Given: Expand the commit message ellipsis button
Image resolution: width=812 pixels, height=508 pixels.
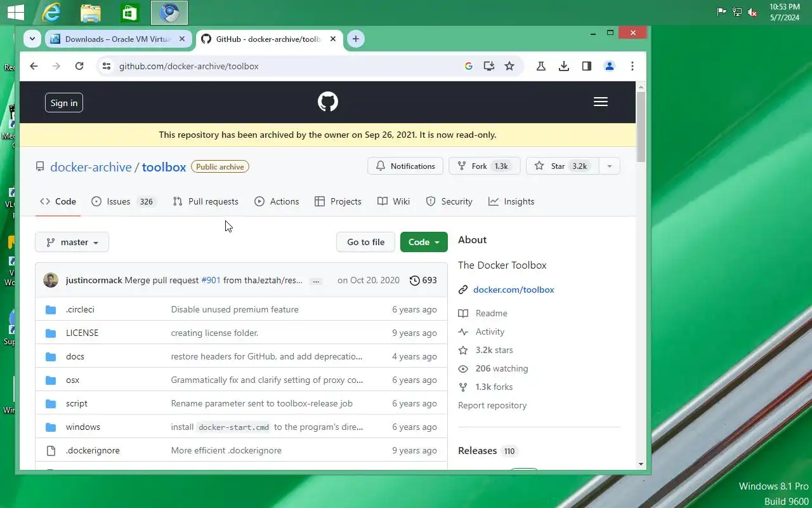Looking at the screenshot, I should 316,281.
